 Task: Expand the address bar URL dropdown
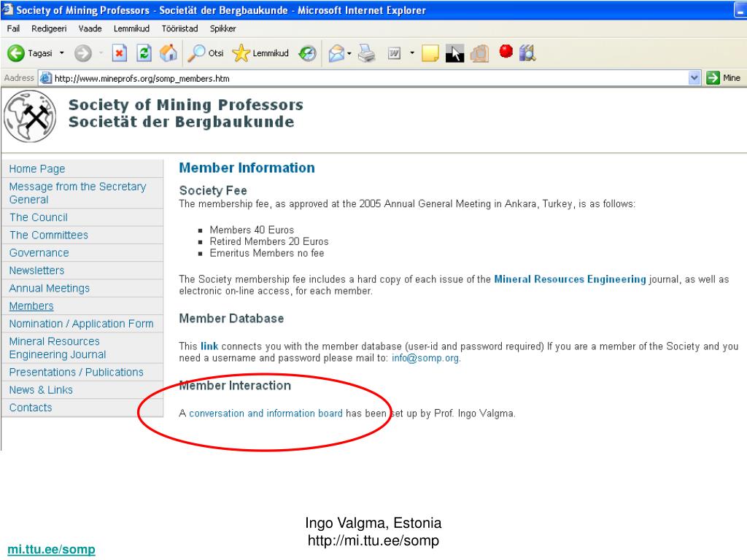[694, 77]
